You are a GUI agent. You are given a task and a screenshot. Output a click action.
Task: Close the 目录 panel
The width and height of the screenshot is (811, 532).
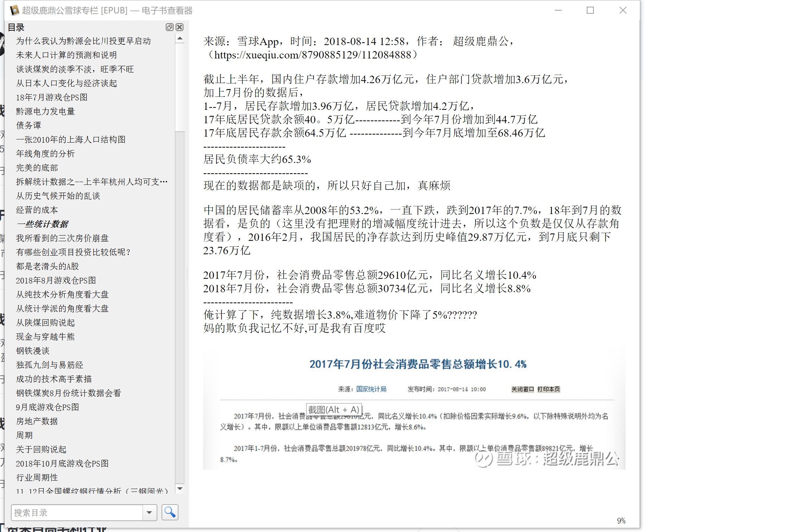[x=180, y=27]
